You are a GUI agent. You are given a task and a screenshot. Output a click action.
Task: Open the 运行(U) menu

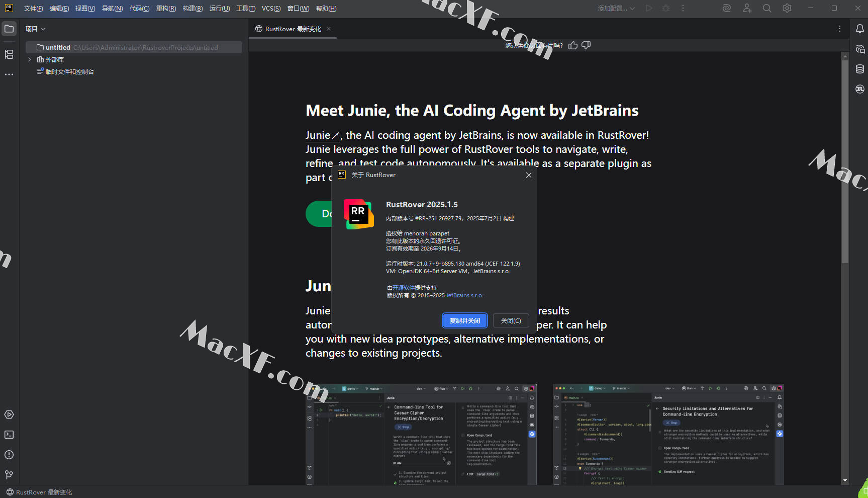[220, 9]
